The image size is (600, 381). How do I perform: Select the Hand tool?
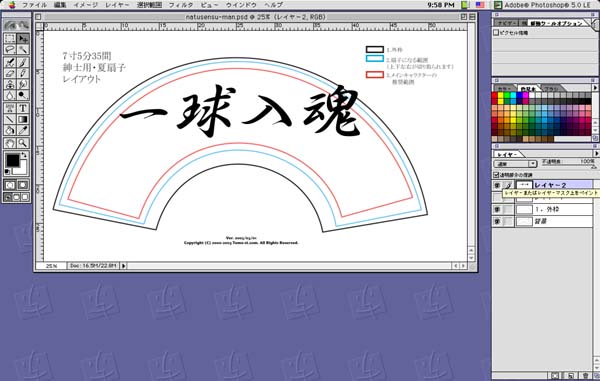pos(10,143)
